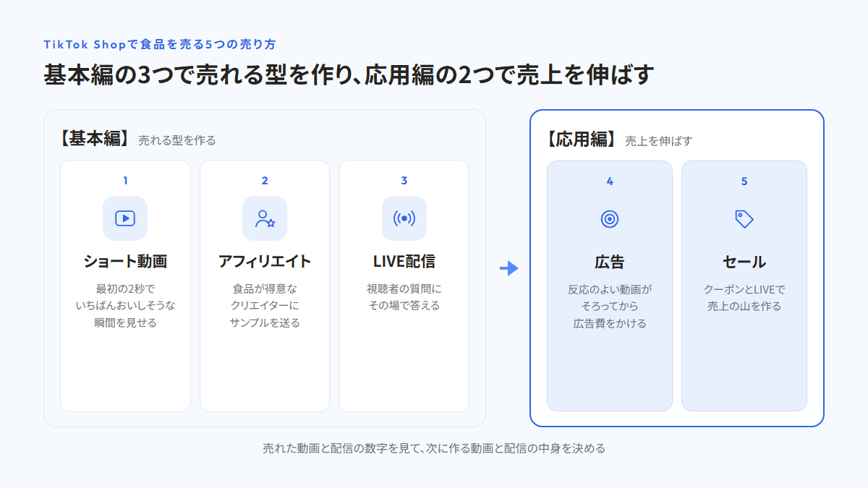The height and width of the screenshot is (488, 868).
Task: Select the セール heading
Action: pos(744,262)
